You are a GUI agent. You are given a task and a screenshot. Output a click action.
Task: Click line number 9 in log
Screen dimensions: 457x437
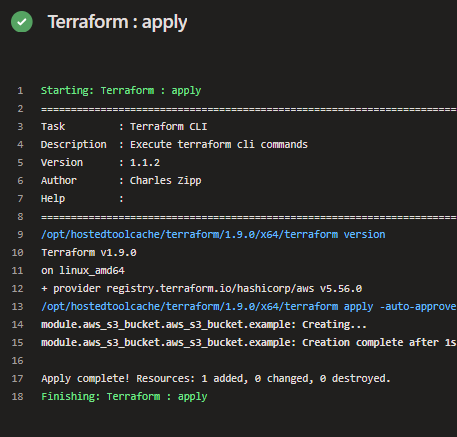tap(20, 234)
